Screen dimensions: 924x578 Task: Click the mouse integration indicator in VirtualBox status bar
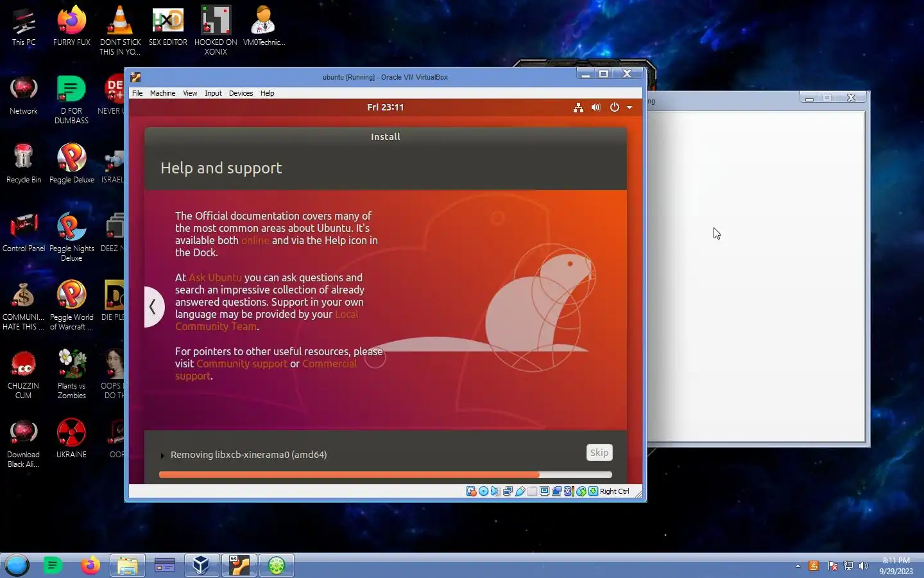click(581, 491)
